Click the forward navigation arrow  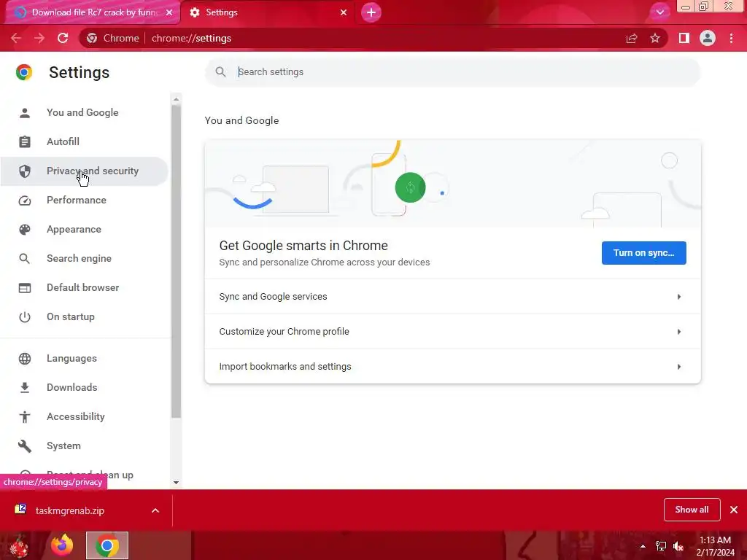39,38
